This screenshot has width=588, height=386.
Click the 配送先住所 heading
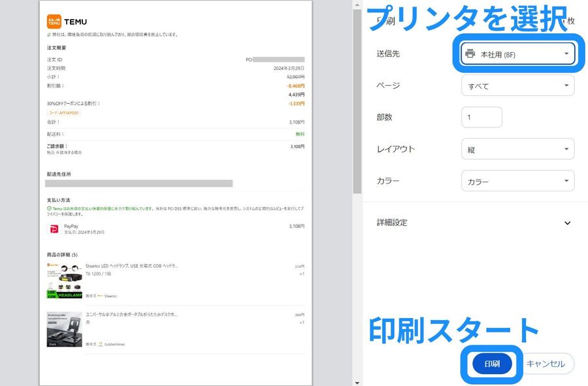[x=59, y=174]
